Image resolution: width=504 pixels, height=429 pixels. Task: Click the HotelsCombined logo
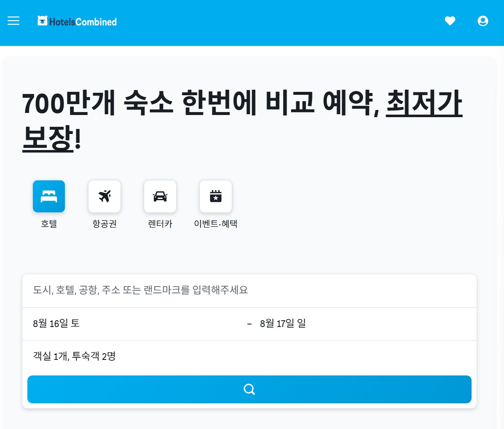pos(77,21)
